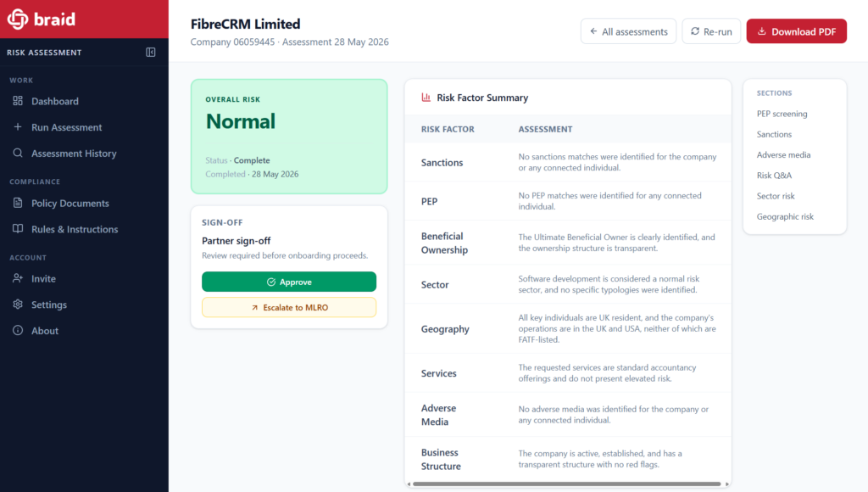Go back to All assessments

pyautogui.click(x=628, y=31)
